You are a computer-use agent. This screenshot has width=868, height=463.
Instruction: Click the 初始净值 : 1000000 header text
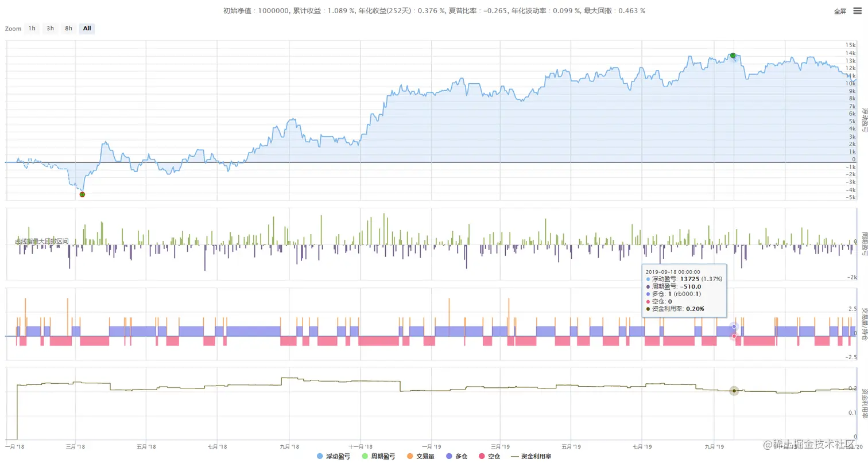[x=255, y=11]
